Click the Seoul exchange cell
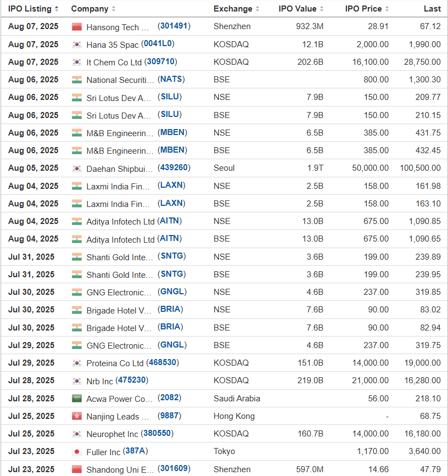 224,168
